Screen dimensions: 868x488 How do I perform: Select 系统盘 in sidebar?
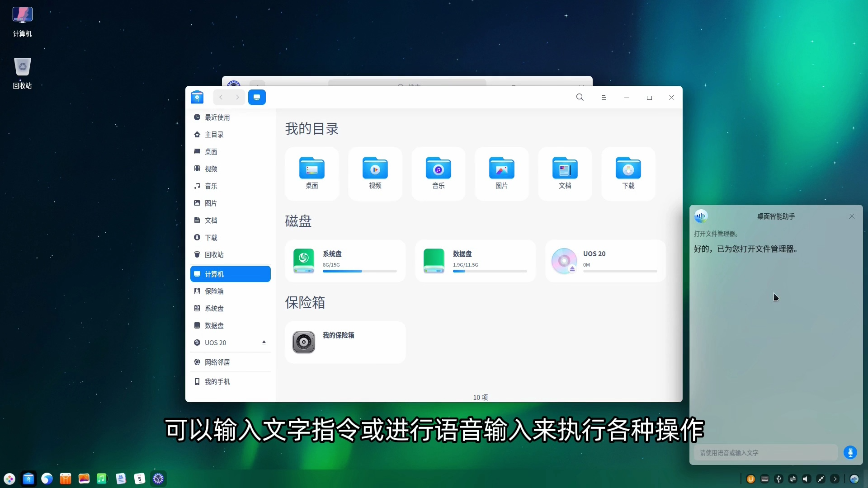[x=231, y=308]
